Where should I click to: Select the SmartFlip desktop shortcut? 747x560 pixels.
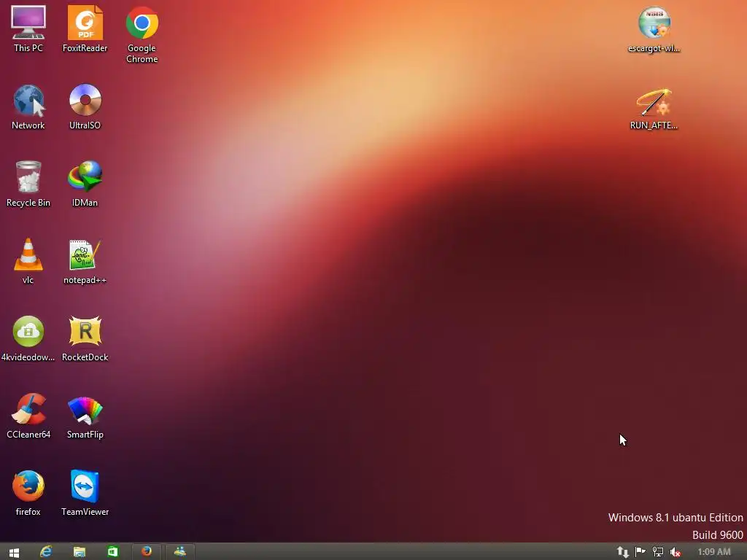85,416
